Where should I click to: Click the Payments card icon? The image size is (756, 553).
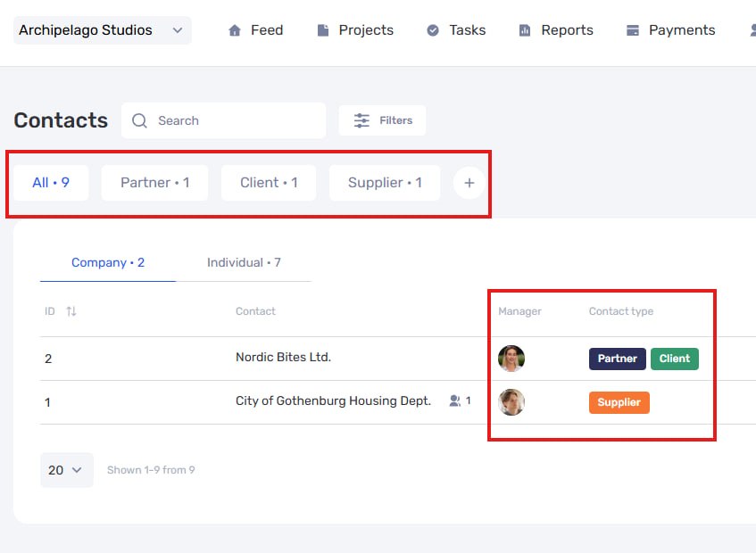633,30
